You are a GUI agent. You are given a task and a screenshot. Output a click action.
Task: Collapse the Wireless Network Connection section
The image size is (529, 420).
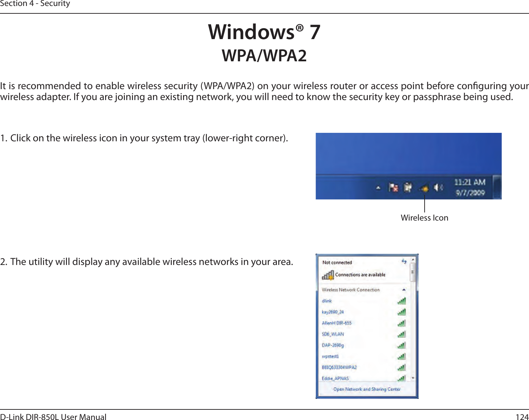click(404, 290)
